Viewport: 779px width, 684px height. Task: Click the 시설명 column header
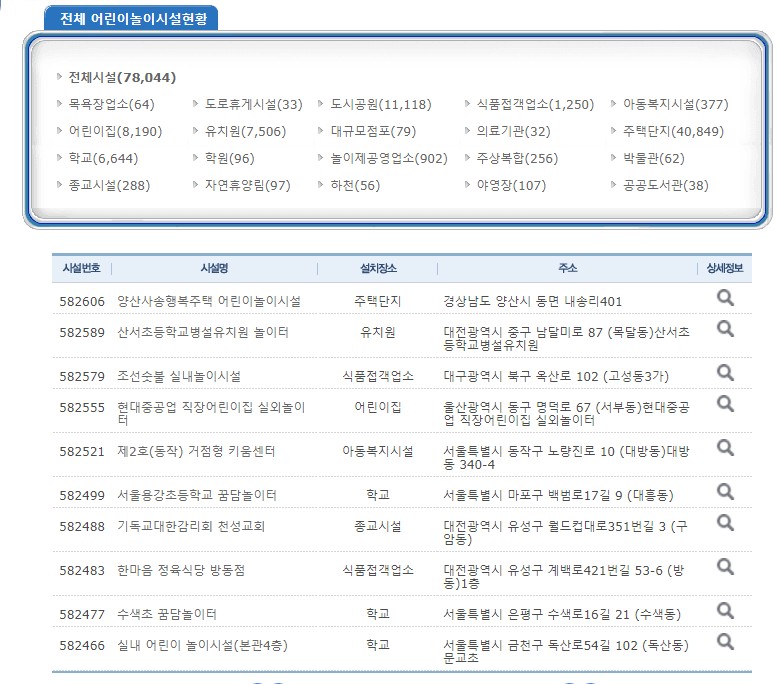(214, 268)
